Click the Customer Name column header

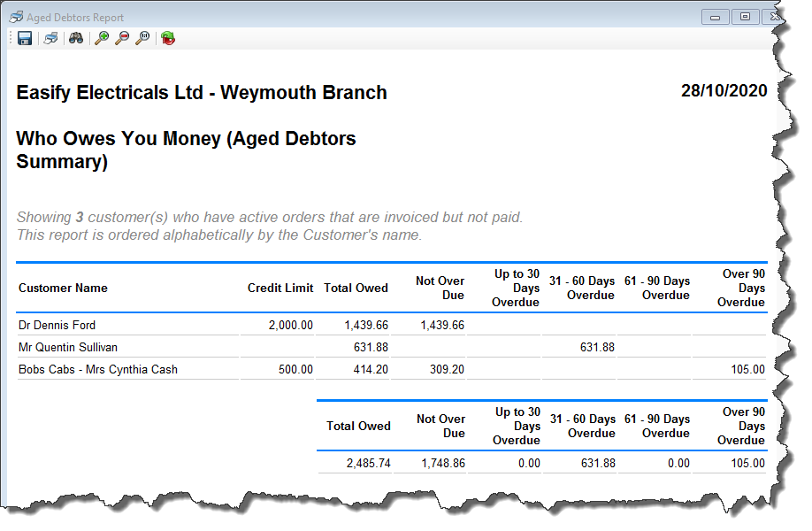63,288
